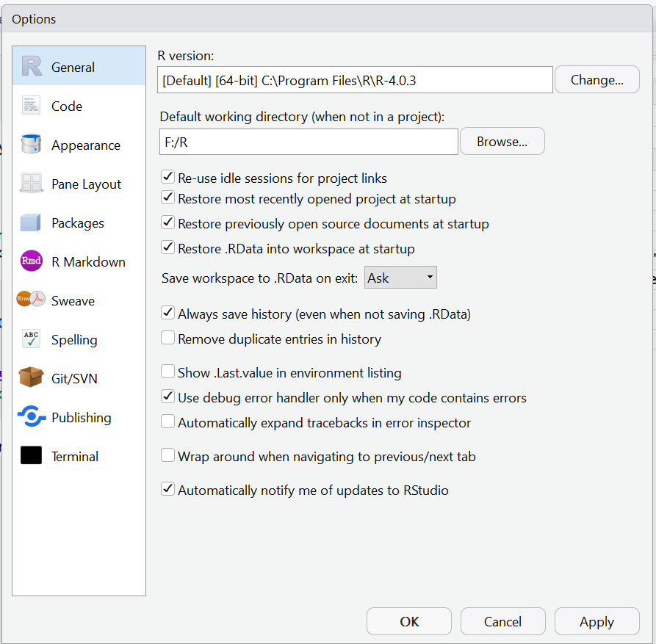The width and height of the screenshot is (656, 644).
Task: Disable Re-use idle sessions for project links
Action: click(167, 177)
